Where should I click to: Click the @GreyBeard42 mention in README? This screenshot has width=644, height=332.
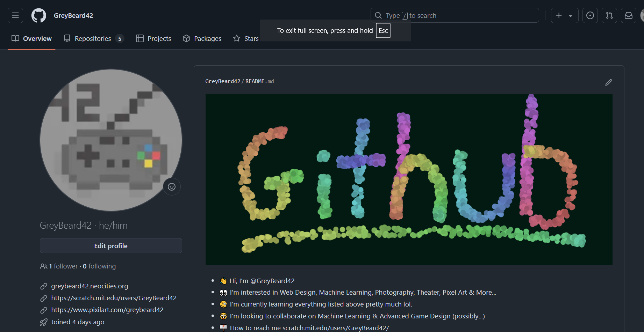coord(272,281)
